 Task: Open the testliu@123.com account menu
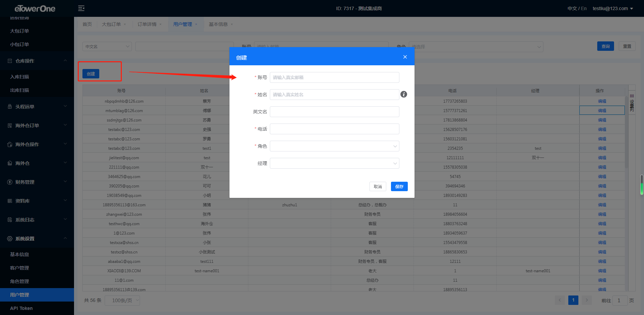[x=613, y=8]
